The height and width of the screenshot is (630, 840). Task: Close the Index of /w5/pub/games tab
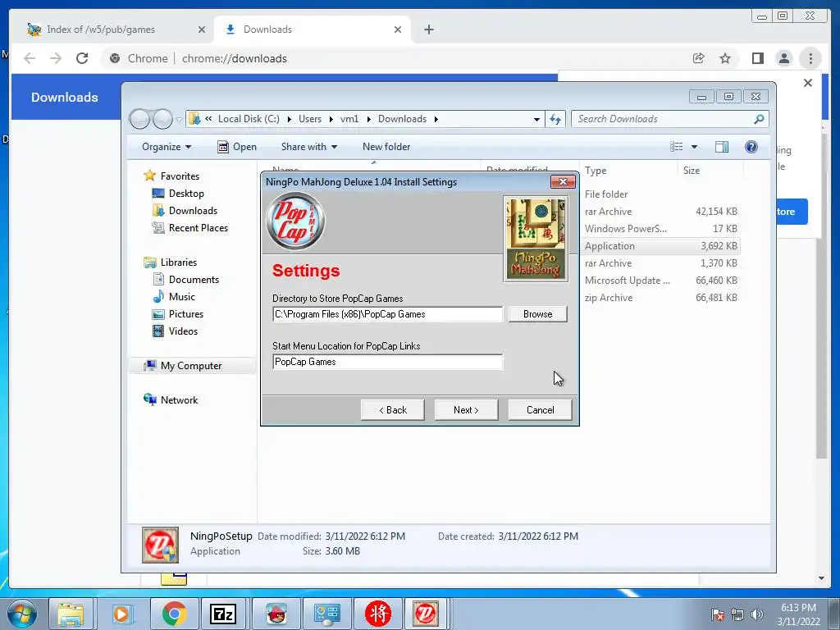202,30
